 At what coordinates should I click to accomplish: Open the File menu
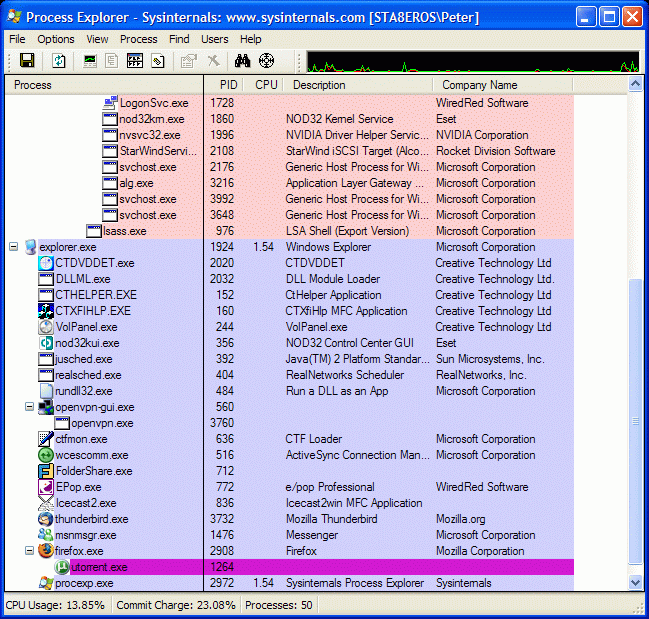click(x=17, y=39)
